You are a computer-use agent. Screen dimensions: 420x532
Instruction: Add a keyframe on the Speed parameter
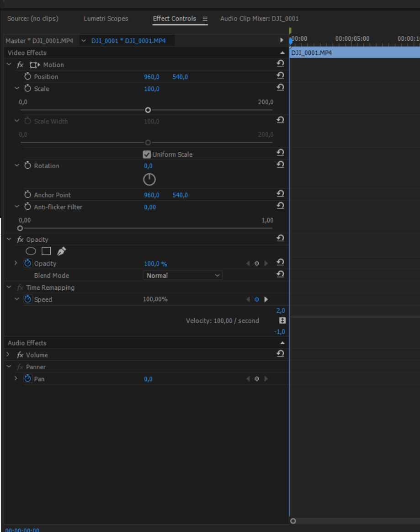(x=257, y=299)
